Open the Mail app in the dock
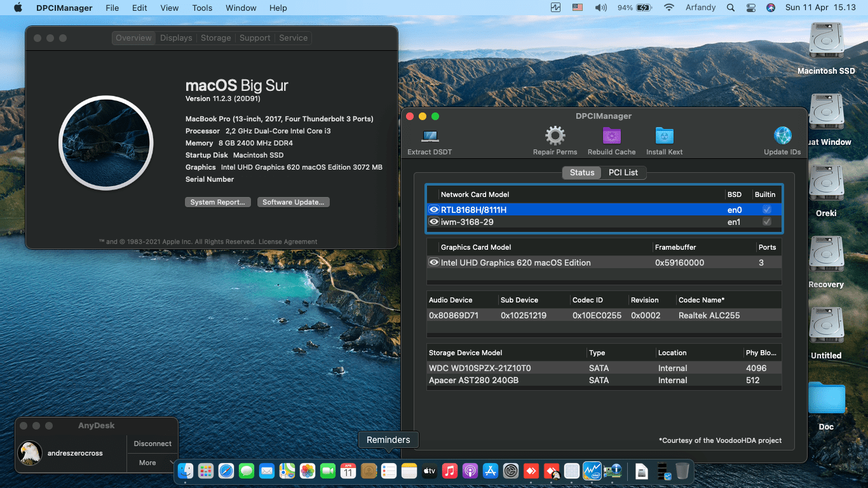The height and width of the screenshot is (488, 868). (267, 471)
